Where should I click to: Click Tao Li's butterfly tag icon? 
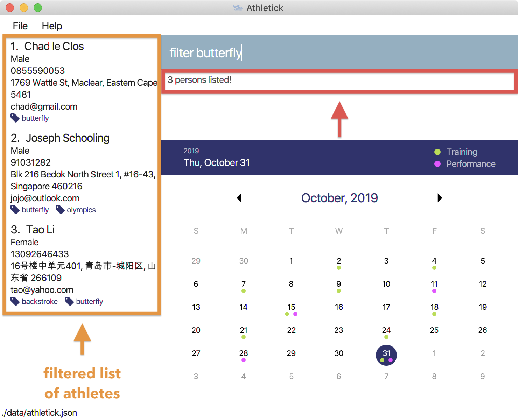(x=69, y=301)
